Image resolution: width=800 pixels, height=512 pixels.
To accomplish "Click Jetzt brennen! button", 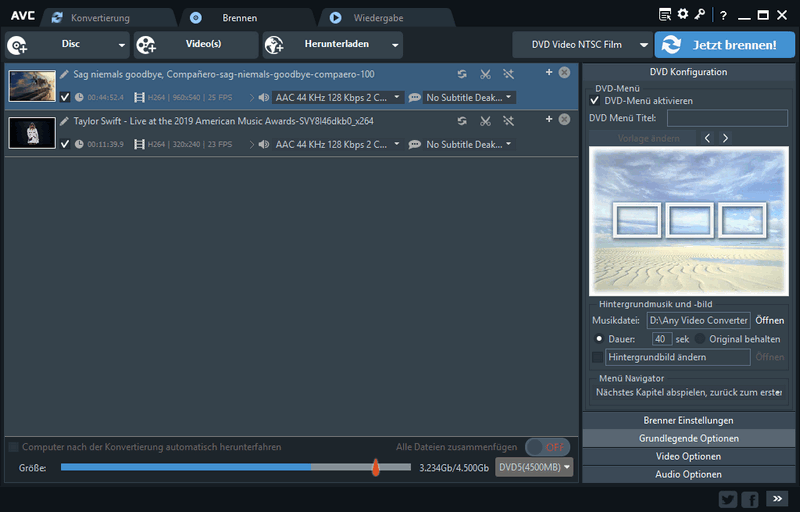I will (x=724, y=45).
